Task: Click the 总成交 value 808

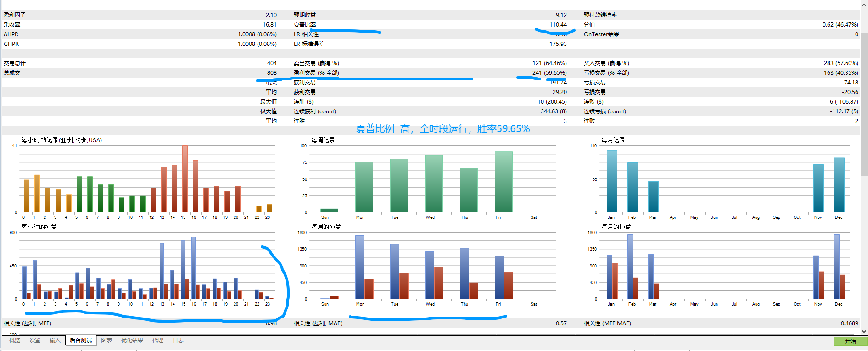Action: tap(272, 73)
